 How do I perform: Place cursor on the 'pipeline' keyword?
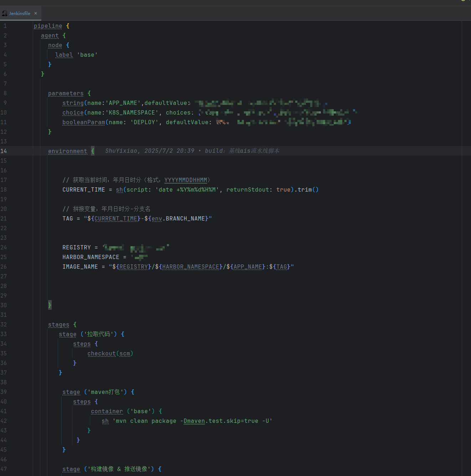(x=48, y=26)
